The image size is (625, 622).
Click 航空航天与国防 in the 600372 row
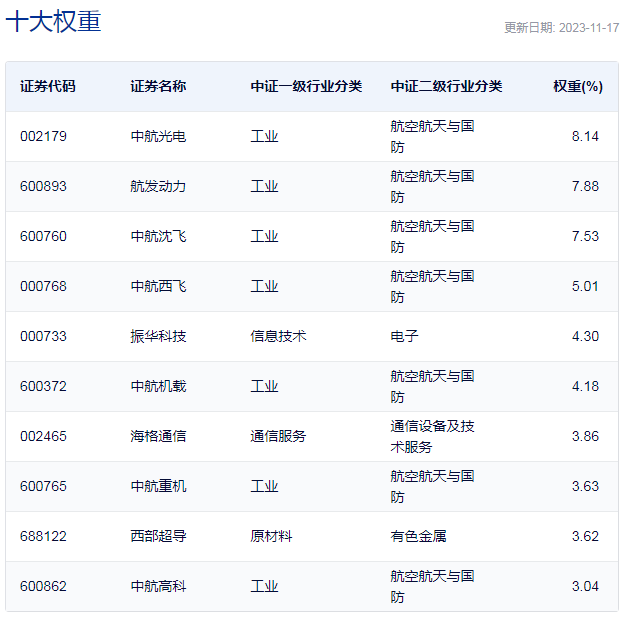432,386
